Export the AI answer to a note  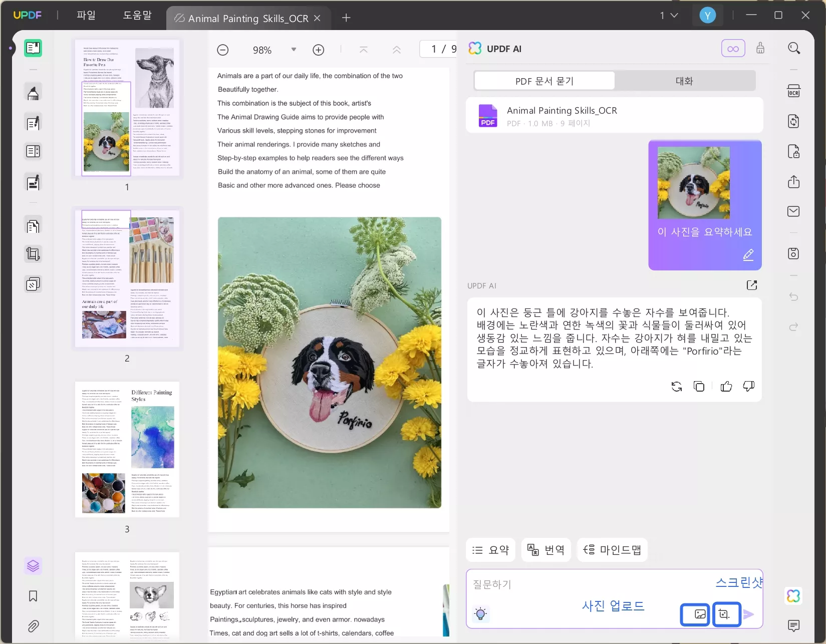point(752,285)
